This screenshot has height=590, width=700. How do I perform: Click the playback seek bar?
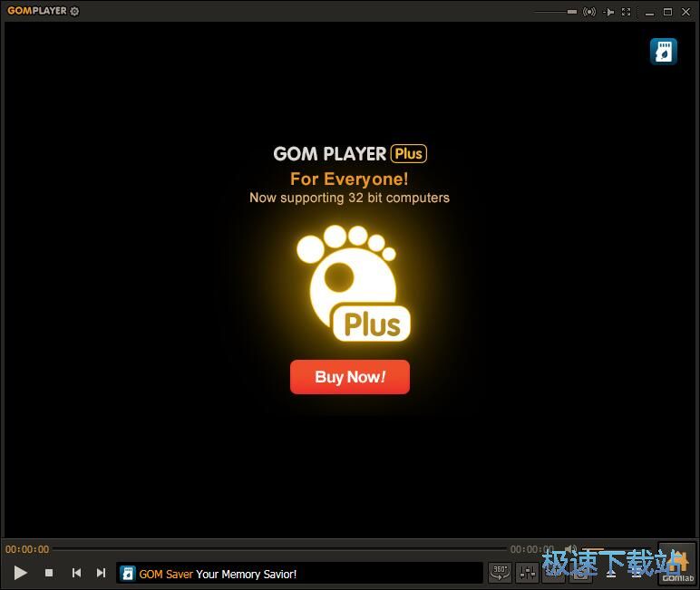coord(279,549)
